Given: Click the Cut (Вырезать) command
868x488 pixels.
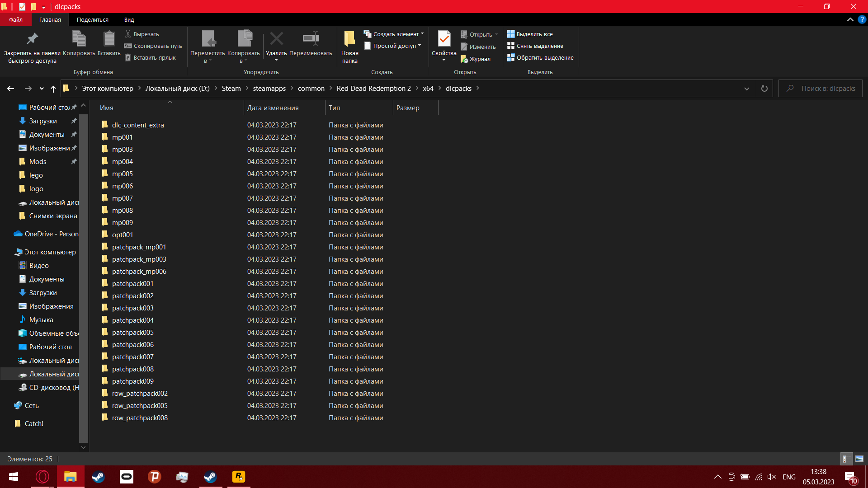Looking at the screenshot, I should point(142,34).
